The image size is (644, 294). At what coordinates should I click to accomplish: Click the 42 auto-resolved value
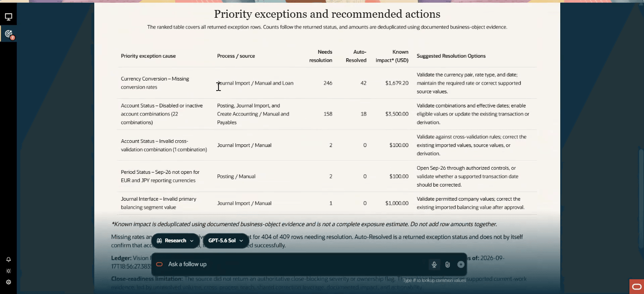click(x=363, y=83)
